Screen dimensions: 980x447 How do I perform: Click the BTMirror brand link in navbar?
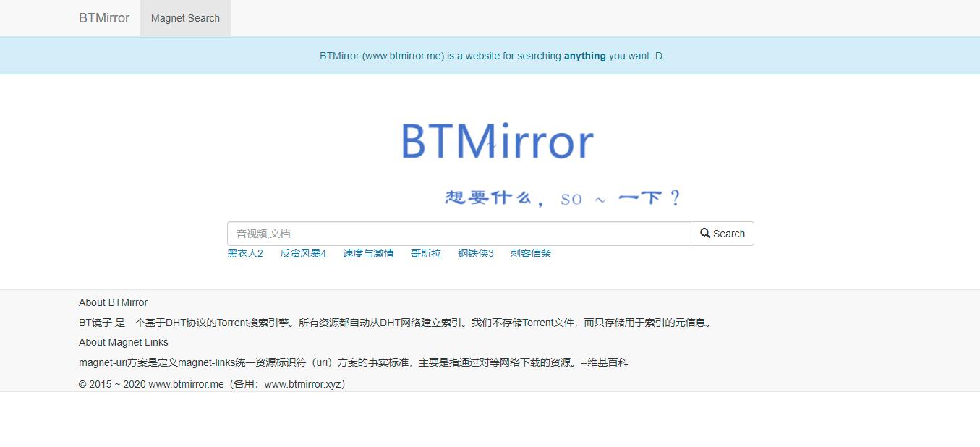click(x=104, y=18)
